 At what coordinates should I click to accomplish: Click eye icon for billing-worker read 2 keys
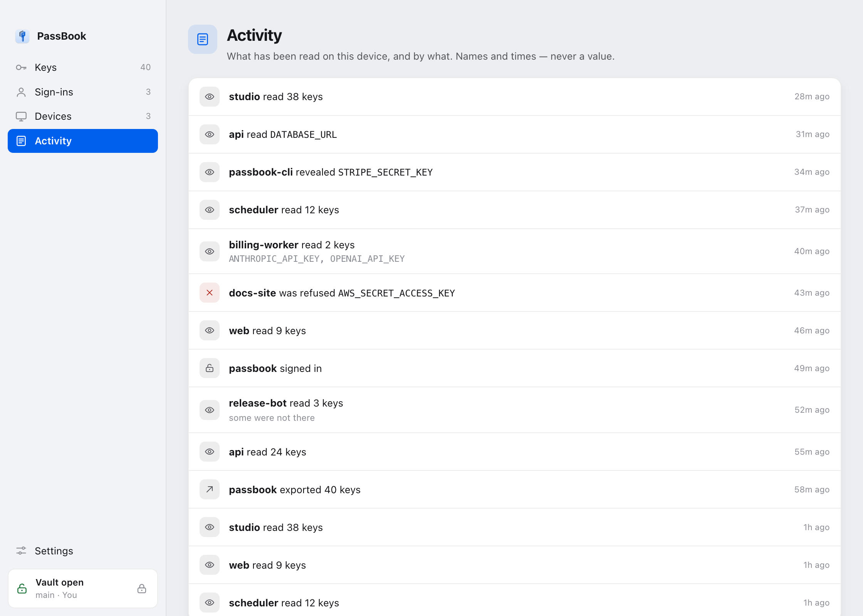click(x=210, y=251)
